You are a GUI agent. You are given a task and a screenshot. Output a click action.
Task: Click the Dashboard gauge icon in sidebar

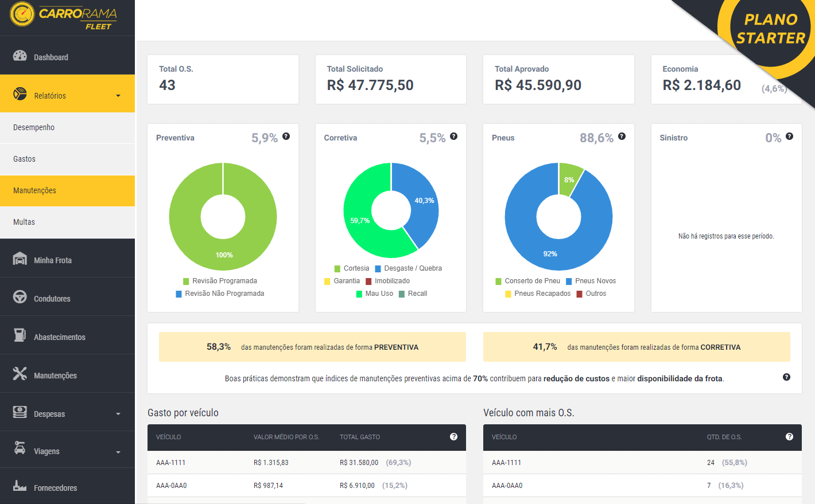[20, 56]
